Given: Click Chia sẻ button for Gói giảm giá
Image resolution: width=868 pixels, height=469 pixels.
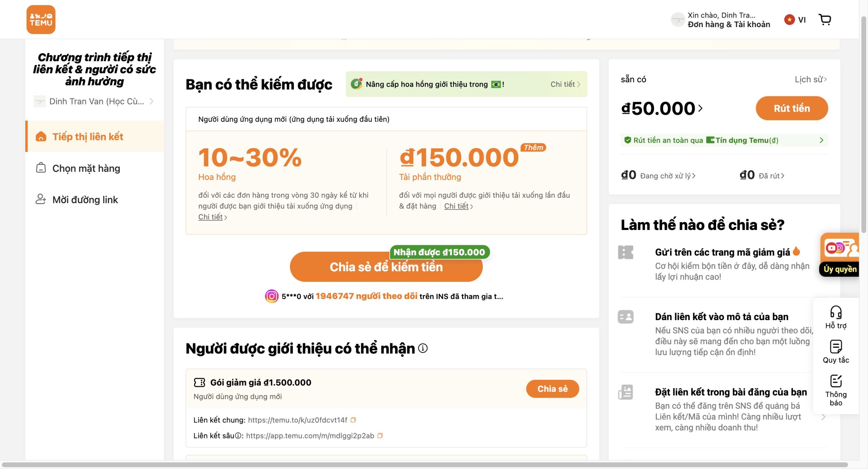Looking at the screenshot, I should 552,389.
